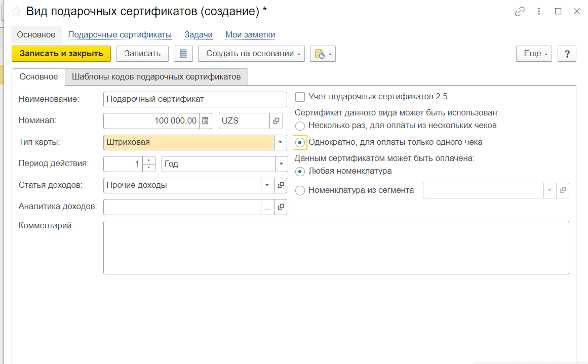
Task: Click ellipsis select button in Аналитика доходов
Action: pos(267,207)
